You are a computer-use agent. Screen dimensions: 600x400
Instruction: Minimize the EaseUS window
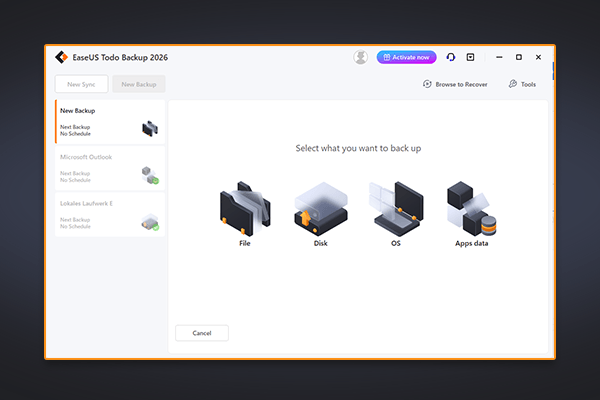(499, 57)
